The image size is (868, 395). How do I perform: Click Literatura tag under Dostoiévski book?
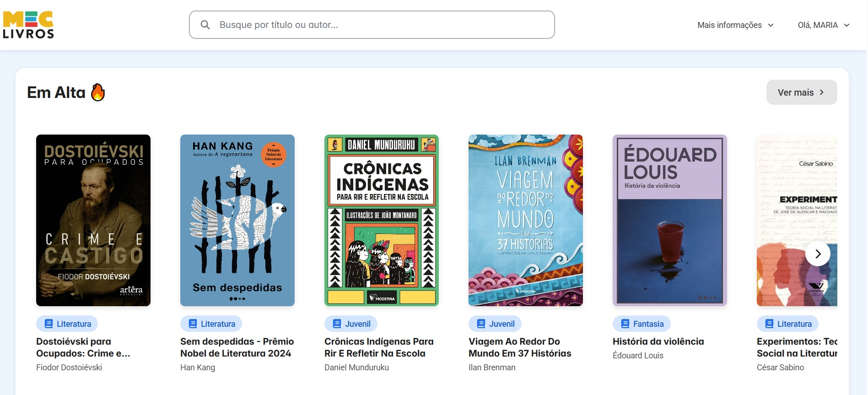[67, 324]
